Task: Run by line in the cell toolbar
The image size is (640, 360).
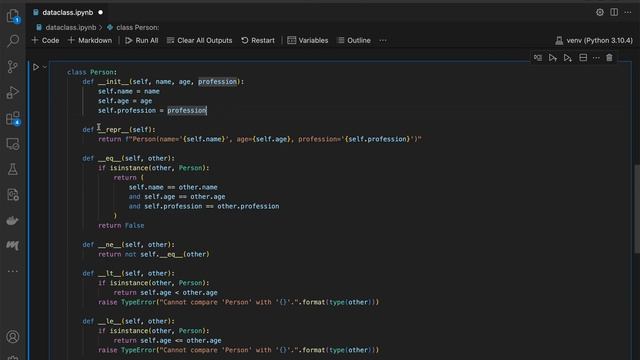Action: 538,58
